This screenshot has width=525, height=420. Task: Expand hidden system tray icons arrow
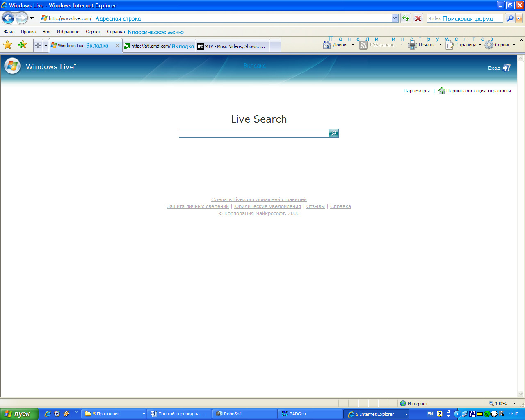[x=457, y=414]
